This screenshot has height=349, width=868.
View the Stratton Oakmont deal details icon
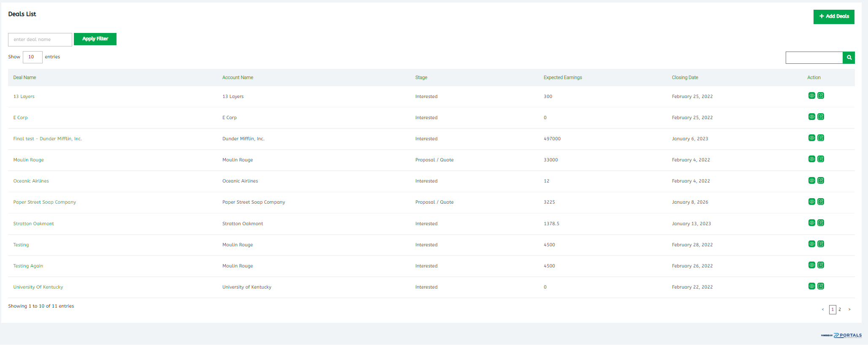[x=811, y=223]
